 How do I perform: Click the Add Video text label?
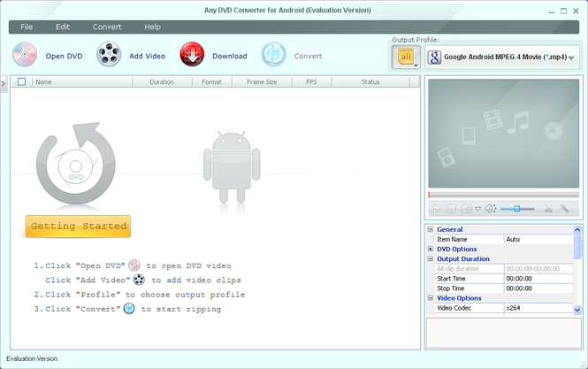tap(147, 56)
